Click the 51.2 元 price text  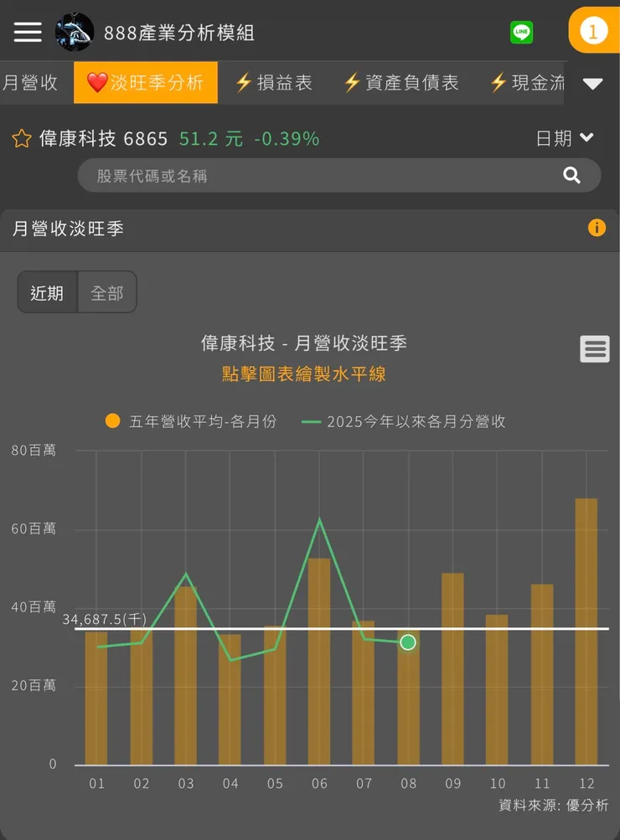tap(211, 139)
